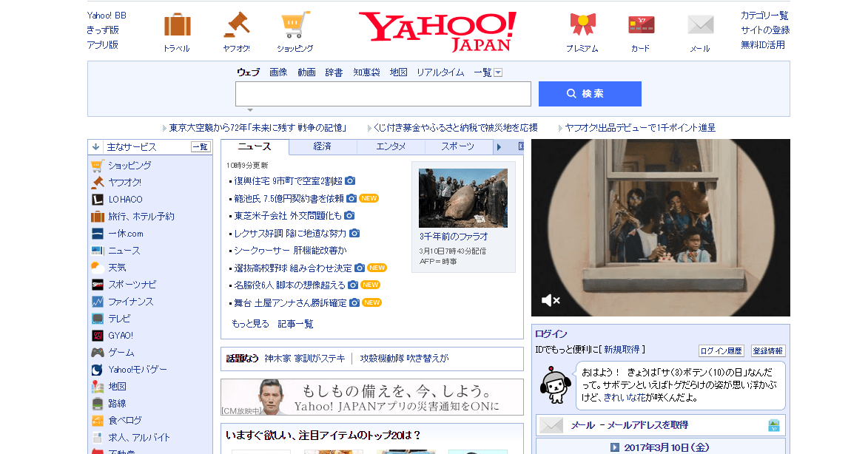Viewport: 868px width, 454px height.
Task: Open headline 復興住宅 9市町で空室2割超
Action: point(288,181)
